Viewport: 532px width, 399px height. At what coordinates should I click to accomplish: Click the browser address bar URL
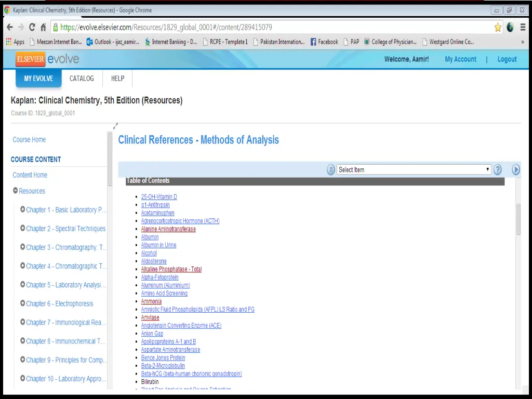coord(166,27)
